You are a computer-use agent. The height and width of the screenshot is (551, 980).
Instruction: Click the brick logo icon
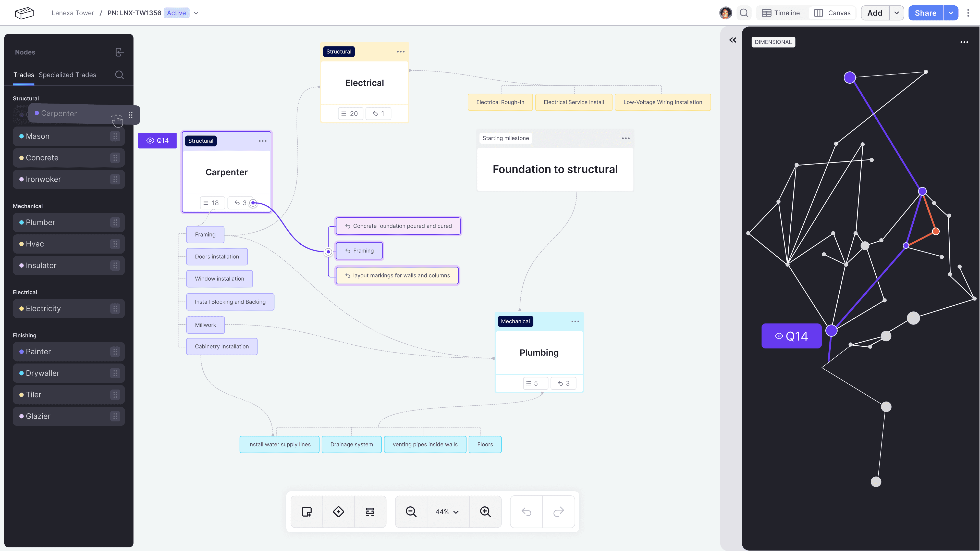(x=24, y=13)
